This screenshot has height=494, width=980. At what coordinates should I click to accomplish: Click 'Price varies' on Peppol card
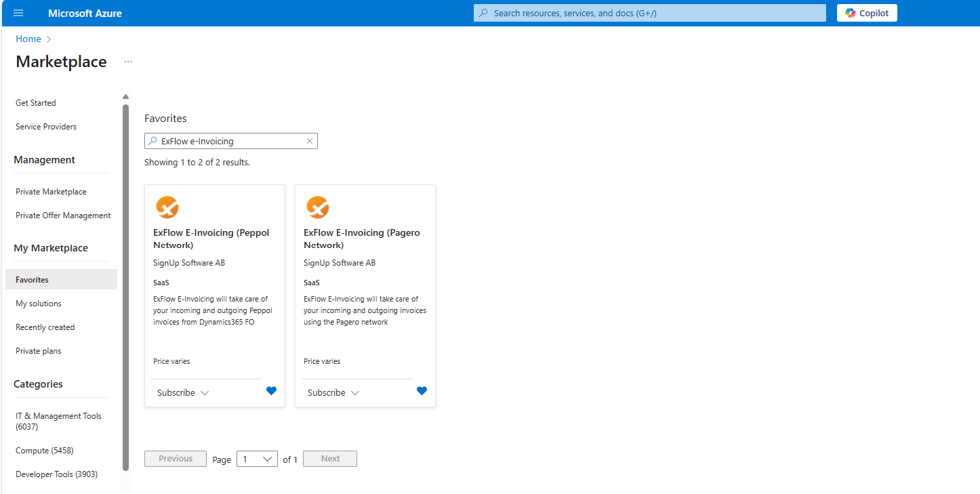(x=171, y=361)
